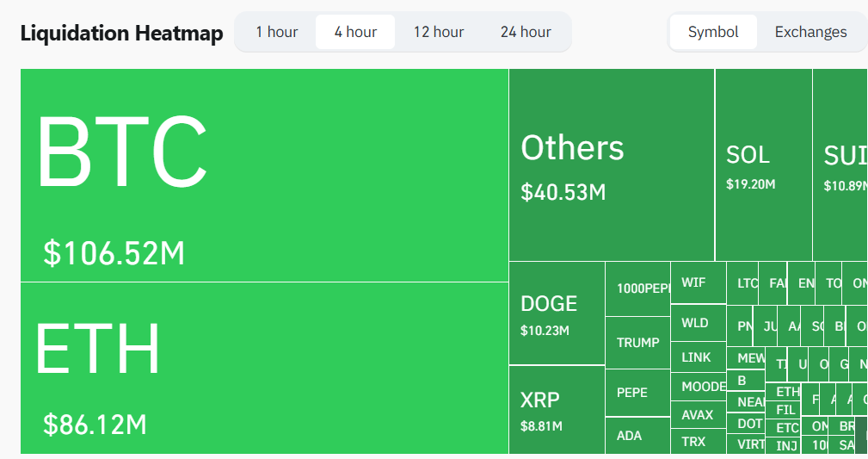Switch to the 4 hour timeframe
Image resolution: width=868 pixels, height=459 pixels.
click(x=355, y=32)
